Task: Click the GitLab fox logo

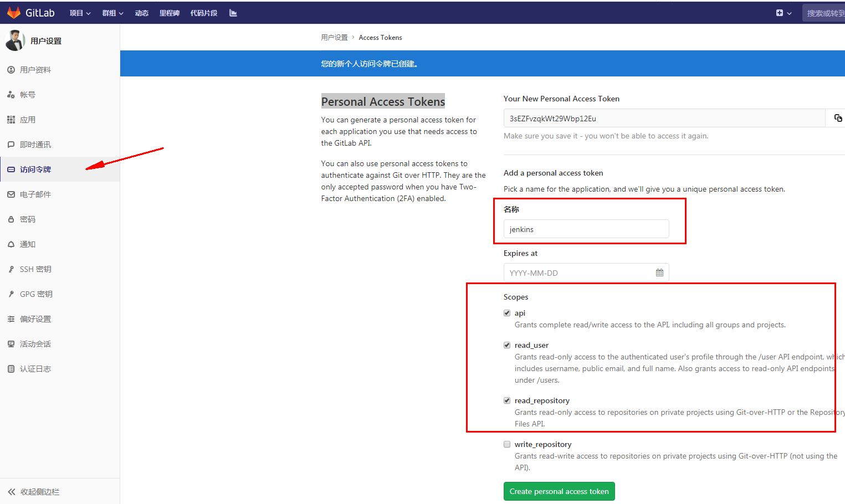Action: [14, 12]
